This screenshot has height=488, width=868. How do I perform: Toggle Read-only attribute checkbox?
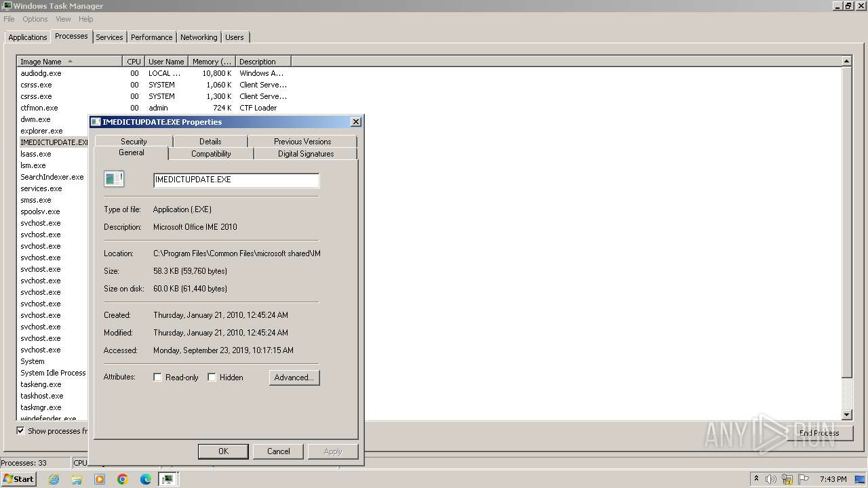click(x=157, y=378)
